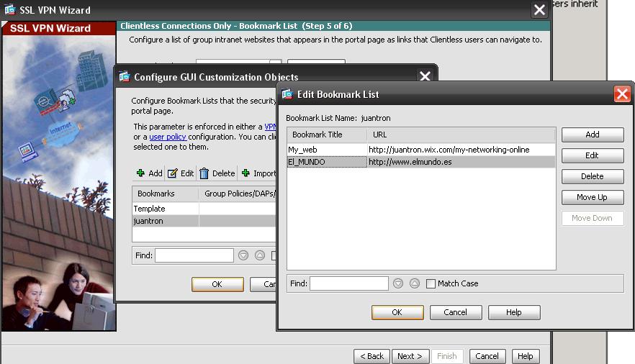Select the Template bookmark list row
Image resolution: width=635 pixels, height=364 pixels.
[x=204, y=209]
